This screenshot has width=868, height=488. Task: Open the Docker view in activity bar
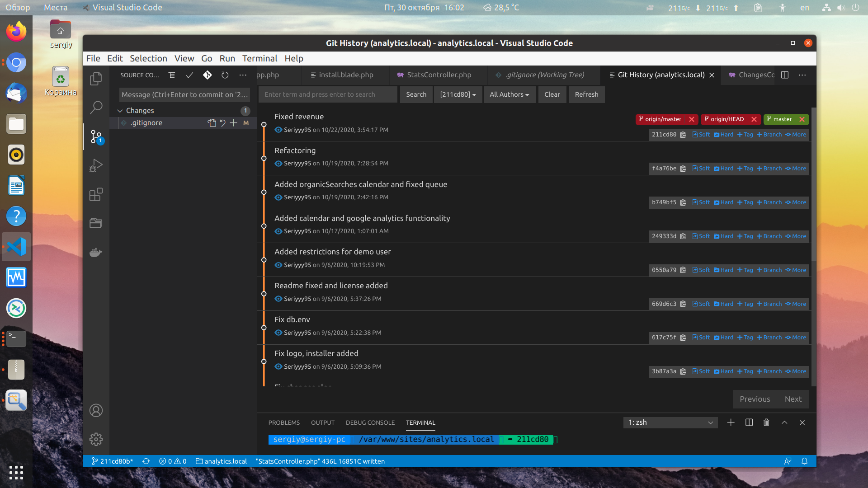(96, 252)
